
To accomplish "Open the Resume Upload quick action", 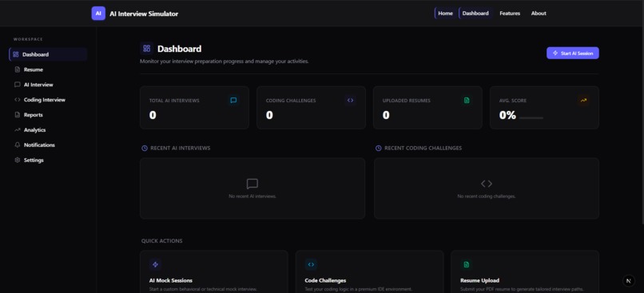I will coord(525,271).
